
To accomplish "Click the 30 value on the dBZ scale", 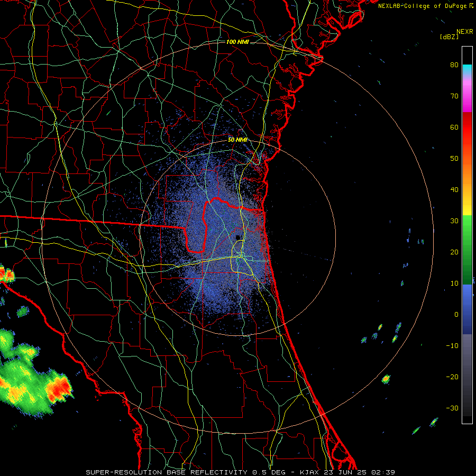I will [x=454, y=221].
